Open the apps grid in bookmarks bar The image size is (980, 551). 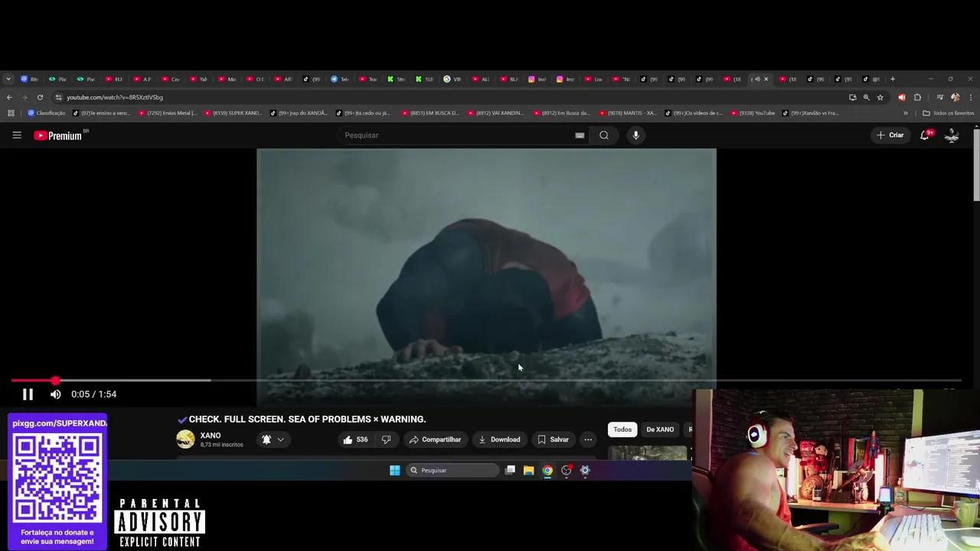(x=11, y=113)
